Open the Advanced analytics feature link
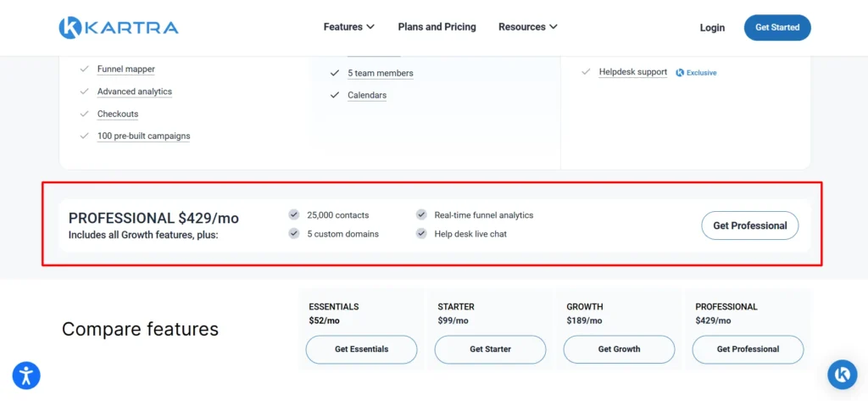The width and height of the screenshot is (868, 401). 135,92
